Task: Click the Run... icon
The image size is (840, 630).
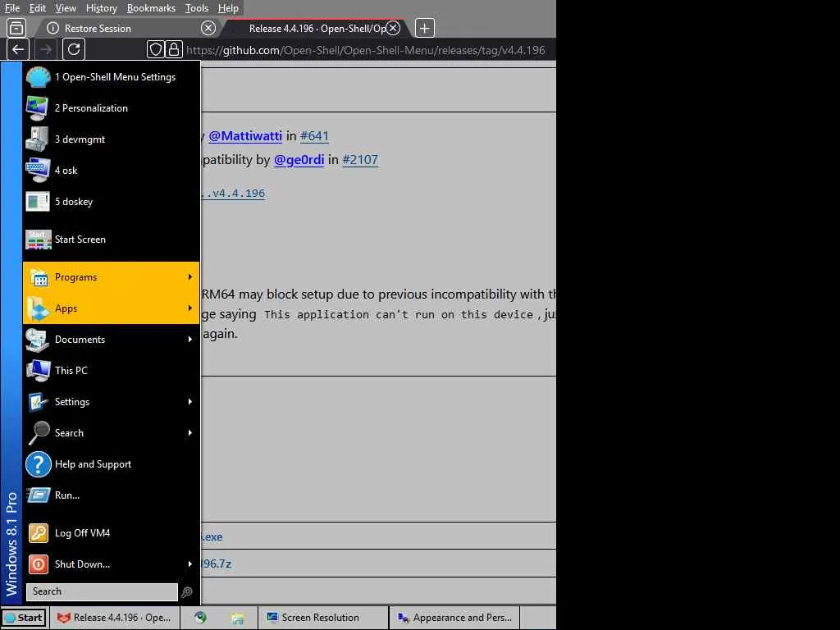Action: (x=38, y=495)
